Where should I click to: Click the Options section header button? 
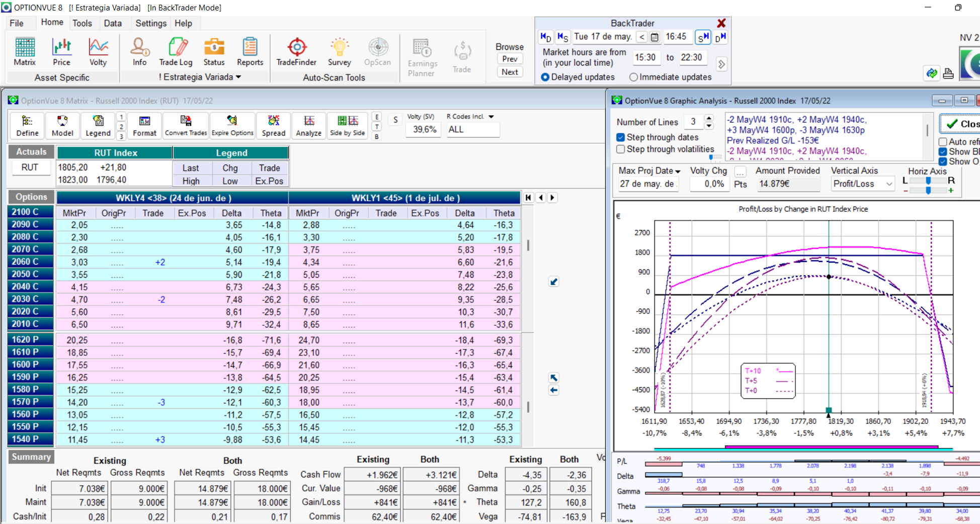pyautogui.click(x=31, y=197)
